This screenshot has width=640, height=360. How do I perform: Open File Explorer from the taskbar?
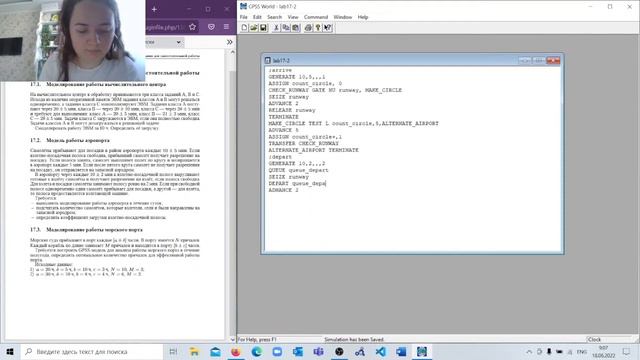(194, 351)
